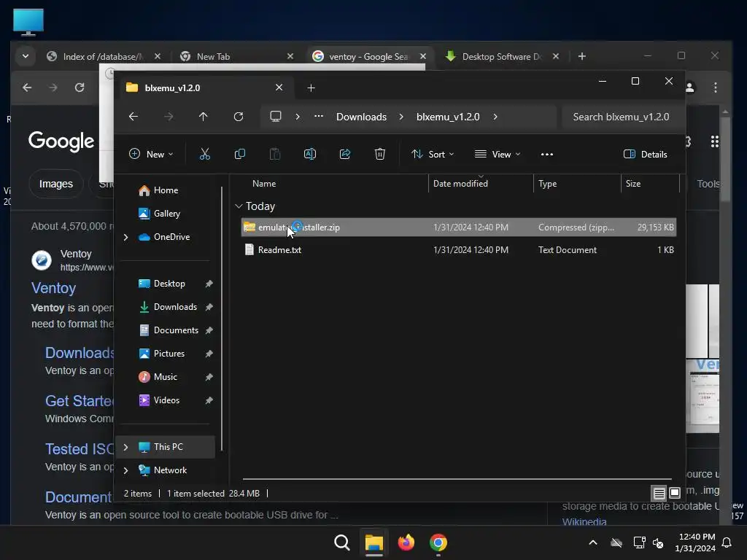Expand the This PC tree node
The image size is (747, 560).
tap(125, 447)
